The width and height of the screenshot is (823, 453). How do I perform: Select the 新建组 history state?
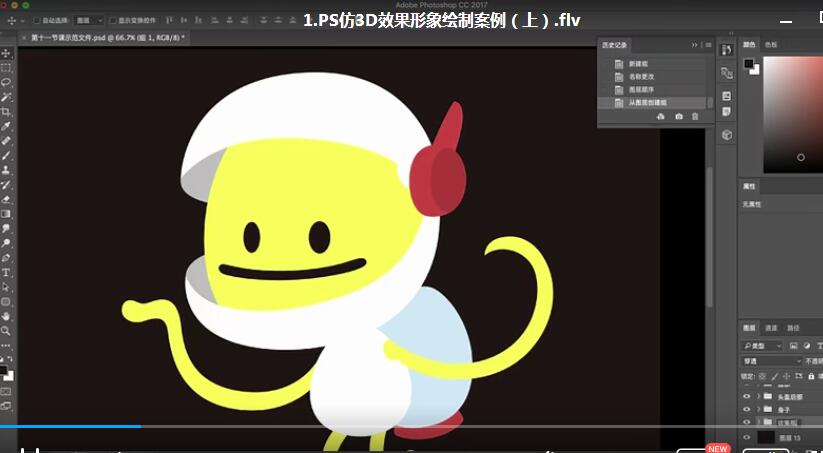(638, 64)
